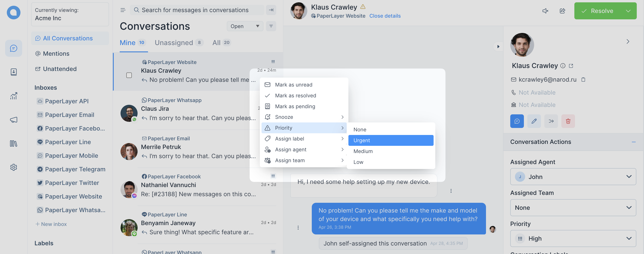644x254 pixels.
Task: Click Mark as pending in context menu
Action: 295,106
